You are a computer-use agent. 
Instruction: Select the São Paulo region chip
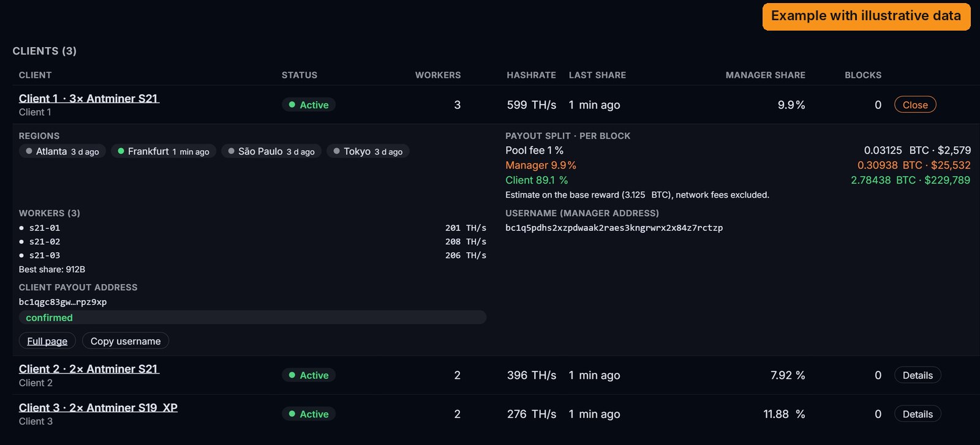click(x=271, y=151)
